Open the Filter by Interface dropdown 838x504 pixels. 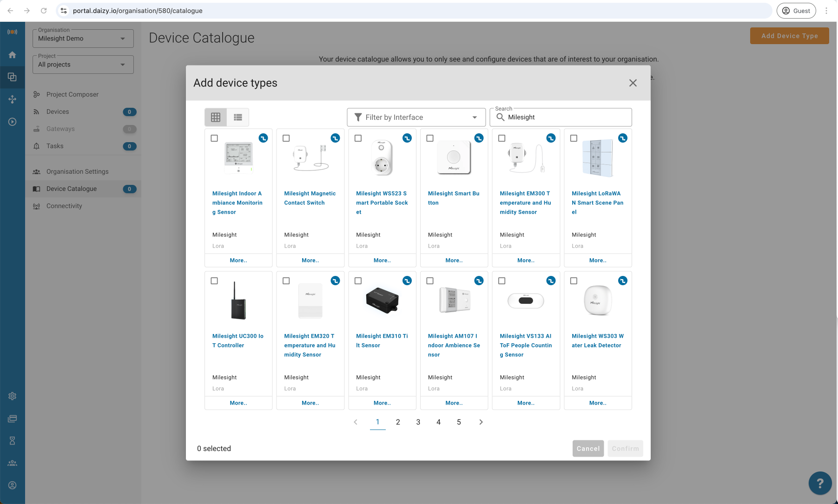(x=416, y=117)
